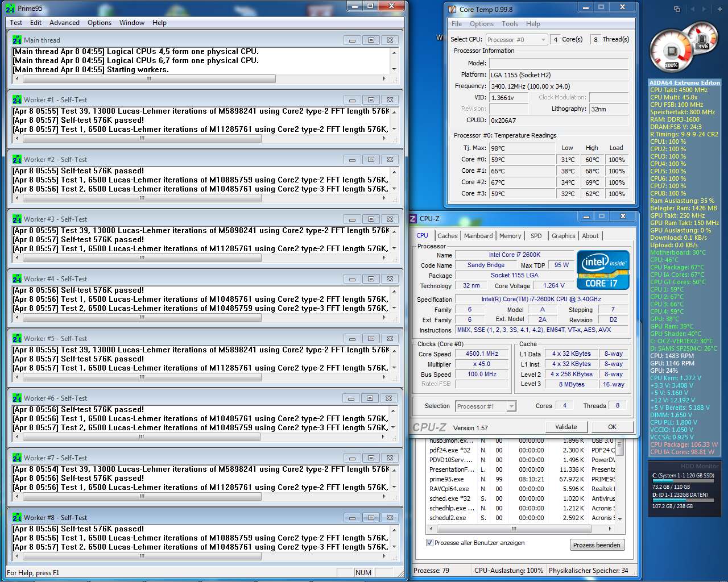The width and height of the screenshot is (728, 582).
Task: Click Worker #2 window icon
Action: [17, 159]
